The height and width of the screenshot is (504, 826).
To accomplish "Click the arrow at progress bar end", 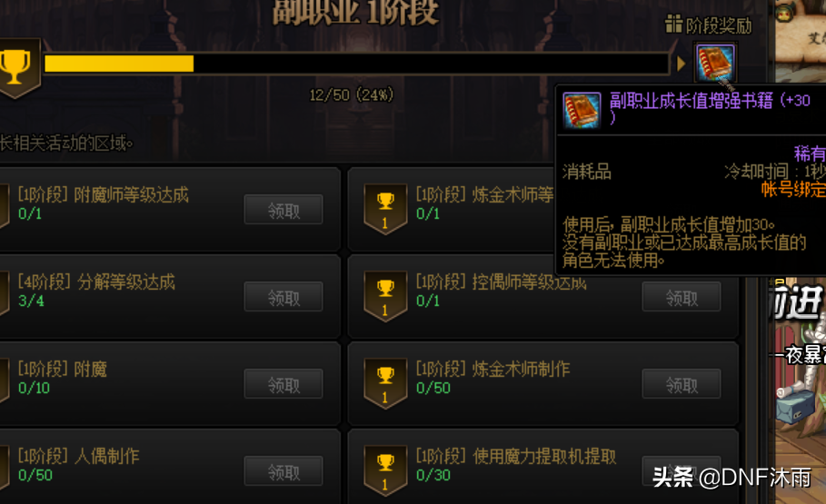I will pos(681,64).
